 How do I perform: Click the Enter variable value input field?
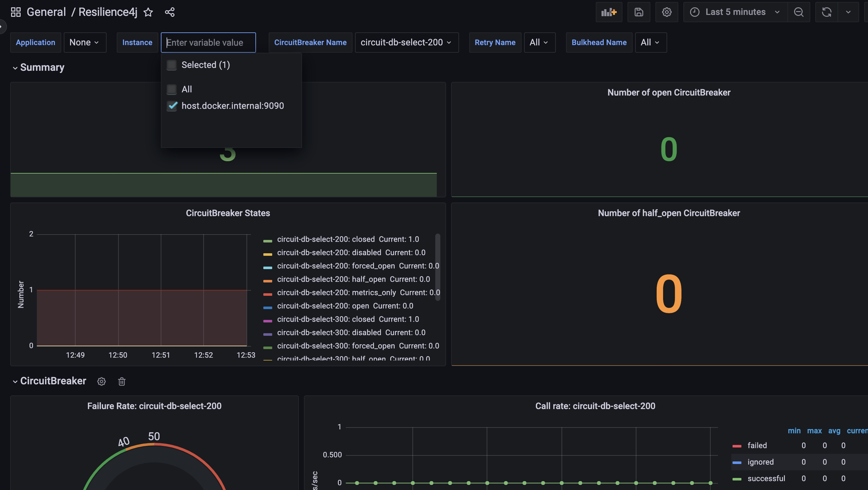pos(208,42)
